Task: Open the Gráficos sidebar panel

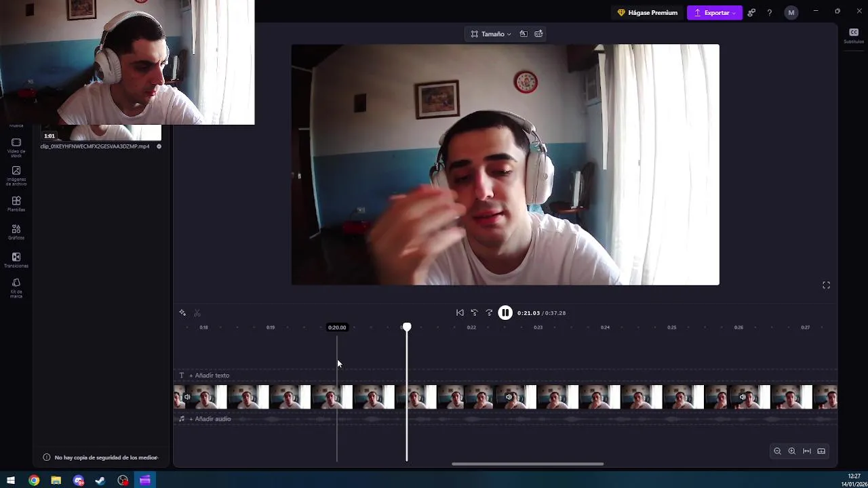Action: coord(16,232)
